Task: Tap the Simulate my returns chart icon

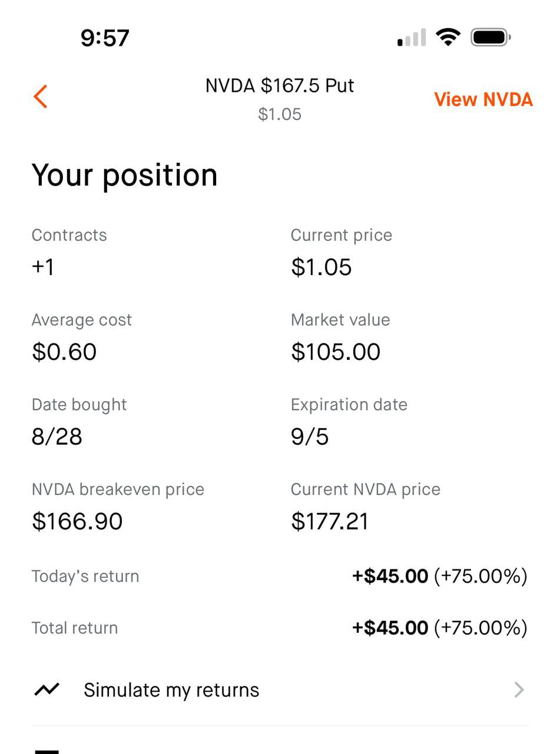Action: point(47,689)
